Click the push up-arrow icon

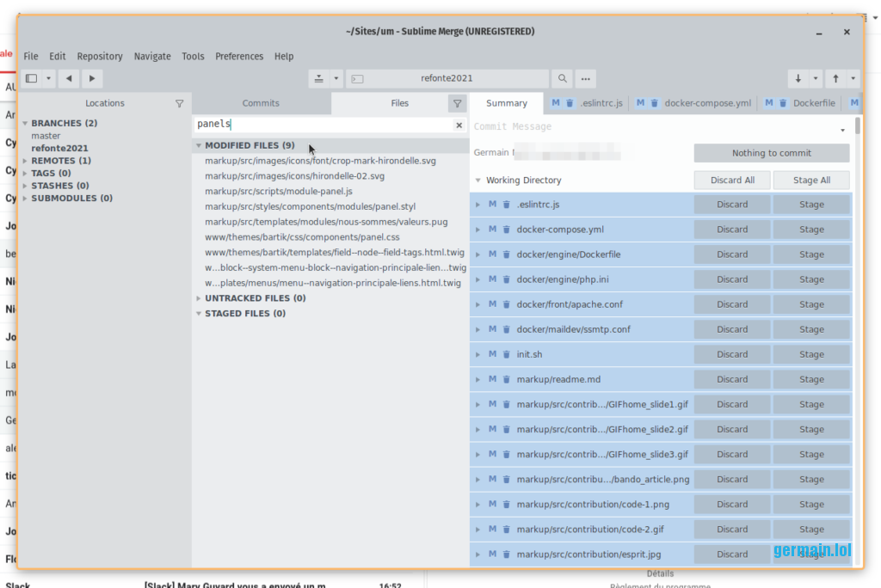(835, 78)
